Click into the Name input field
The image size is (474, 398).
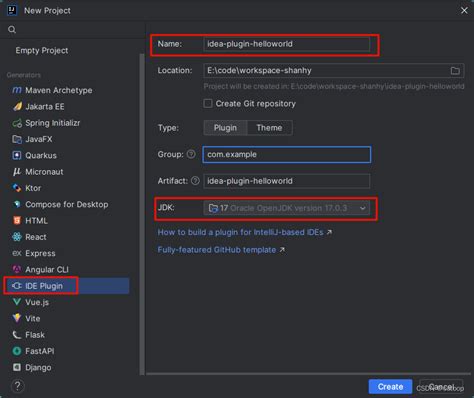click(286, 44)
